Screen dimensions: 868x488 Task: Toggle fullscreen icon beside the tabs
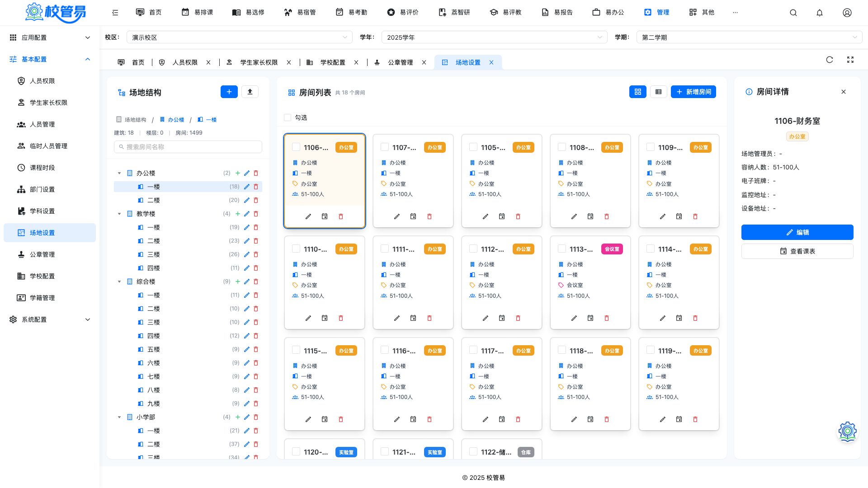tap(850, 60)
